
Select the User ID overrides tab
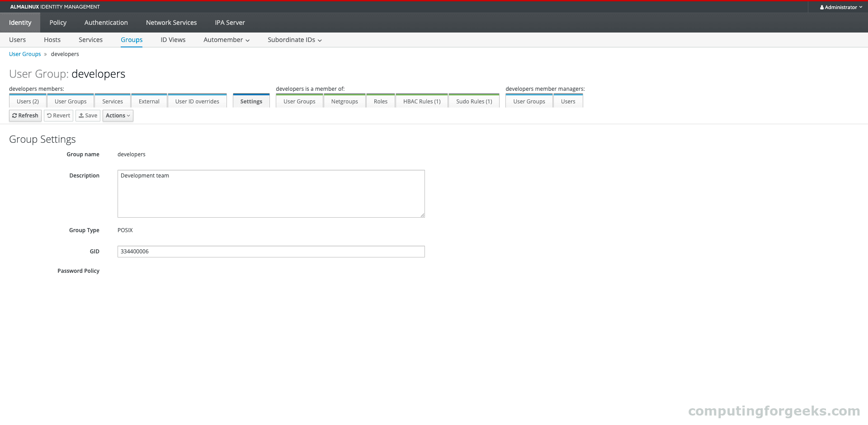tap(197, 102)
